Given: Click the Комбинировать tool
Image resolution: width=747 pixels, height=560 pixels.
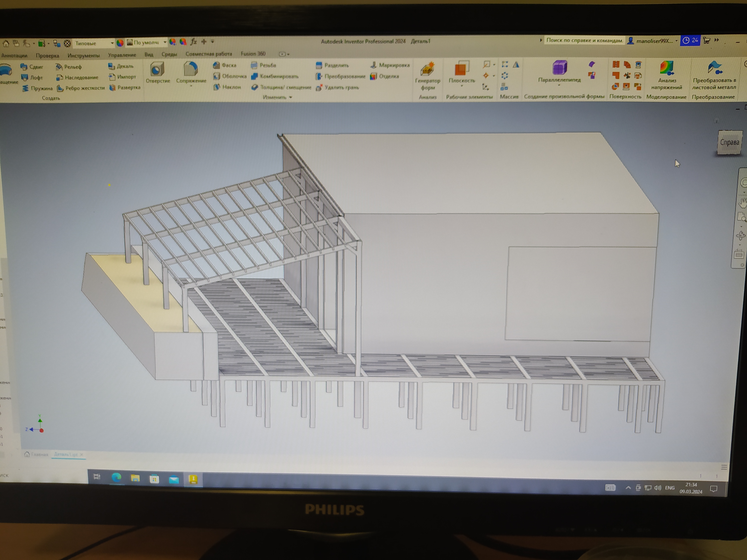Looking at the screenshot, I should coord(275,76).
